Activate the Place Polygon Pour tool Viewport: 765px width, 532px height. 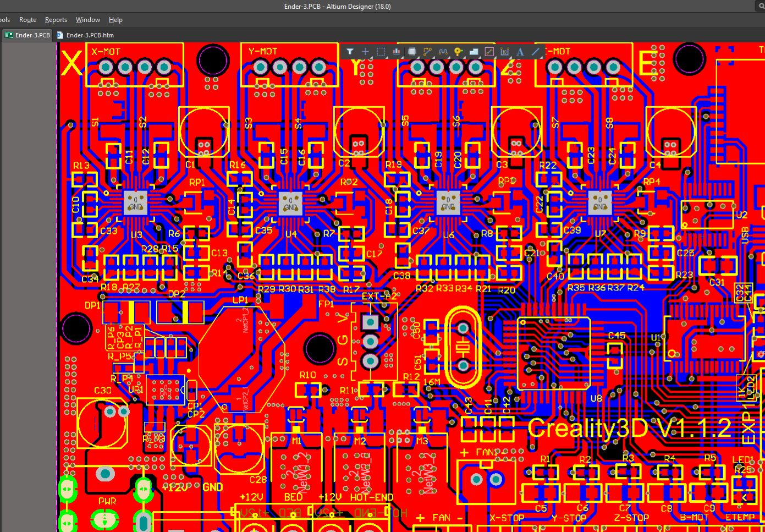tap(475, 51)
